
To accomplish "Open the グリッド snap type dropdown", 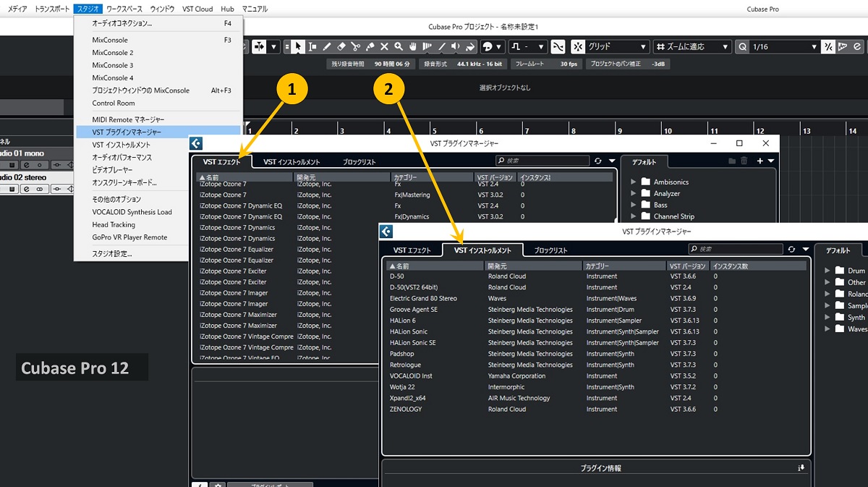I will 612,46.
